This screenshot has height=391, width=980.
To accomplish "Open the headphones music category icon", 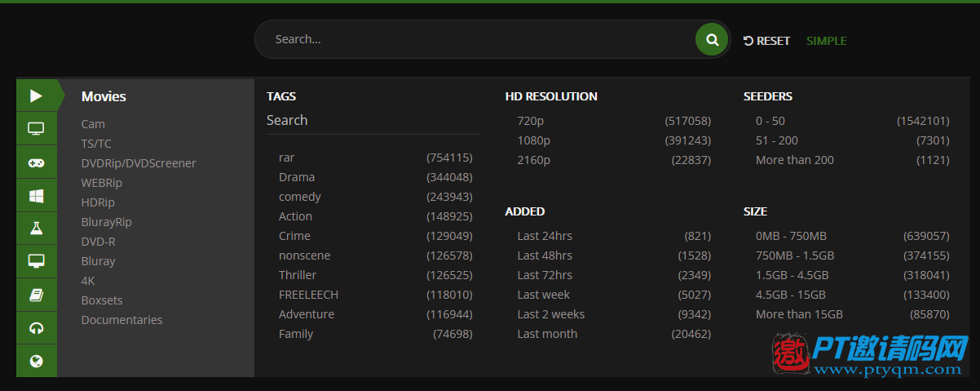I will (x=36, y=328).
